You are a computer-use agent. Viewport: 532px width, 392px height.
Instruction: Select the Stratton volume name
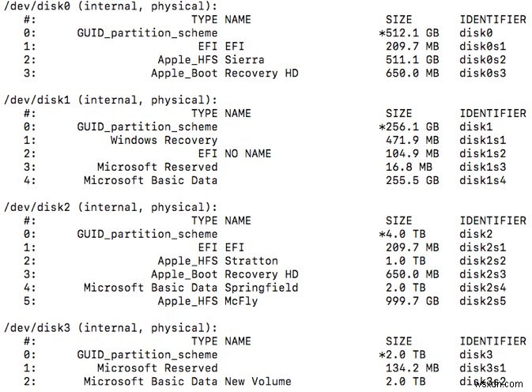[251, 260]
